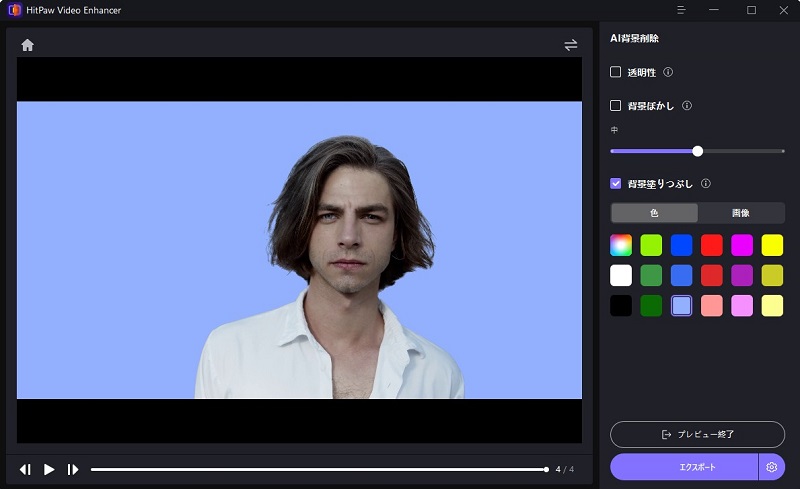Step back to the previous frame

(25, 469)
